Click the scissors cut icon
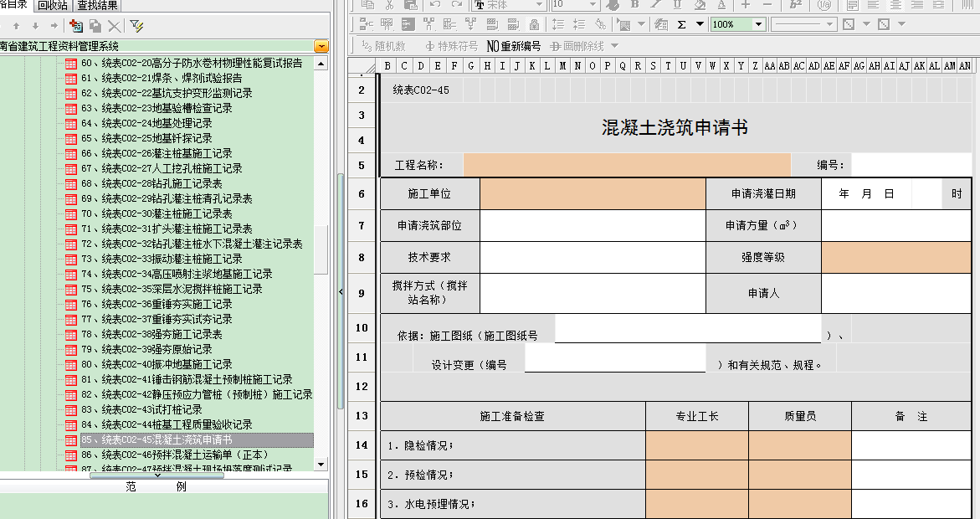980x519 pixels. pos(387,5)
